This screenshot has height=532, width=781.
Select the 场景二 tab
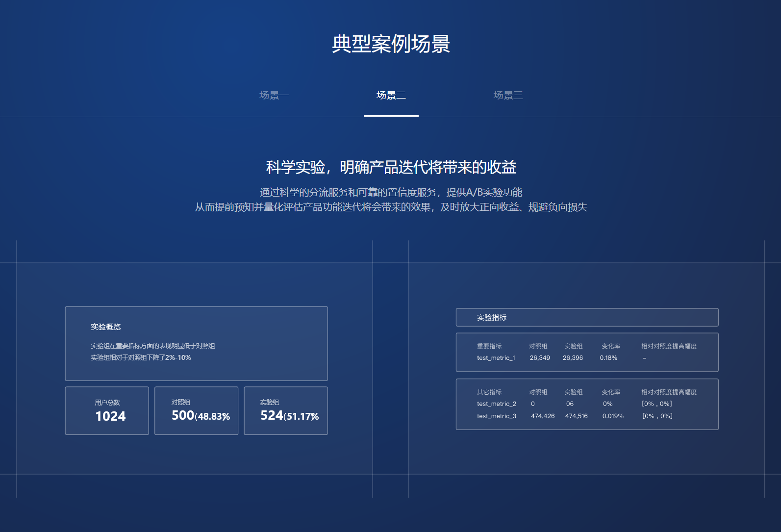(391, 95)
